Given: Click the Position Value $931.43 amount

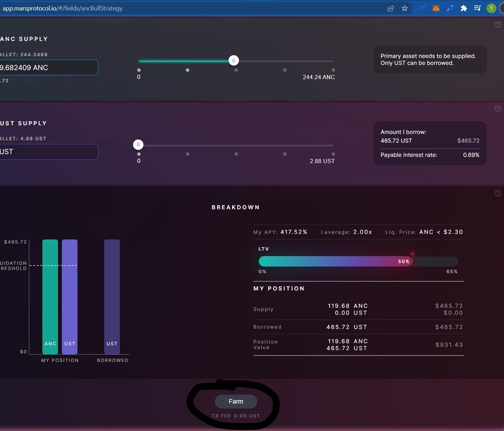Looking at the screenshot, I should pos(449,345).
